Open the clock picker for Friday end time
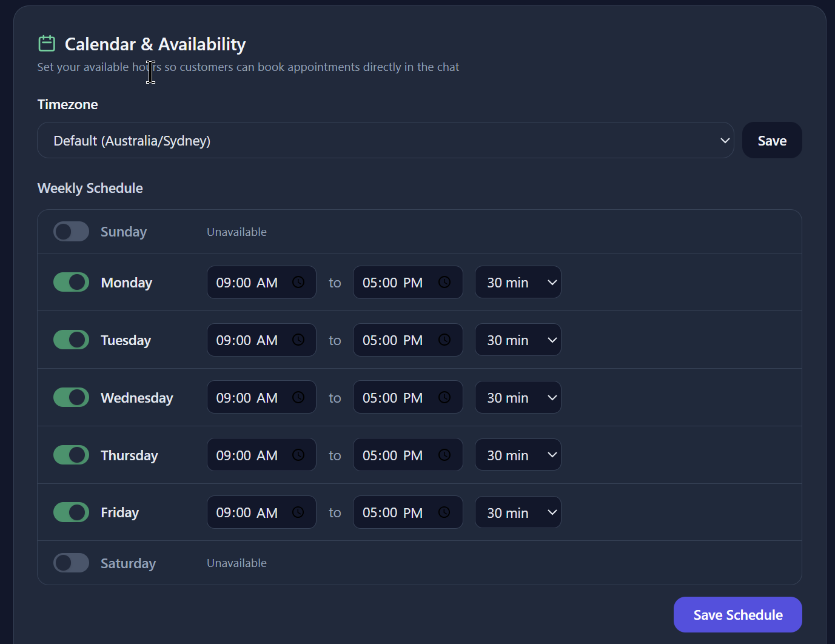 coord(443,512)
